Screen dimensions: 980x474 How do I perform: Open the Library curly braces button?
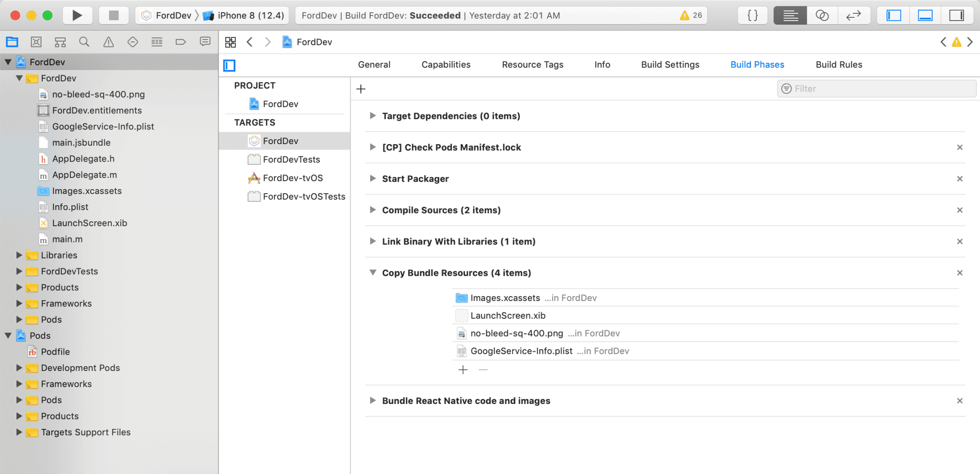click(752, 15)
